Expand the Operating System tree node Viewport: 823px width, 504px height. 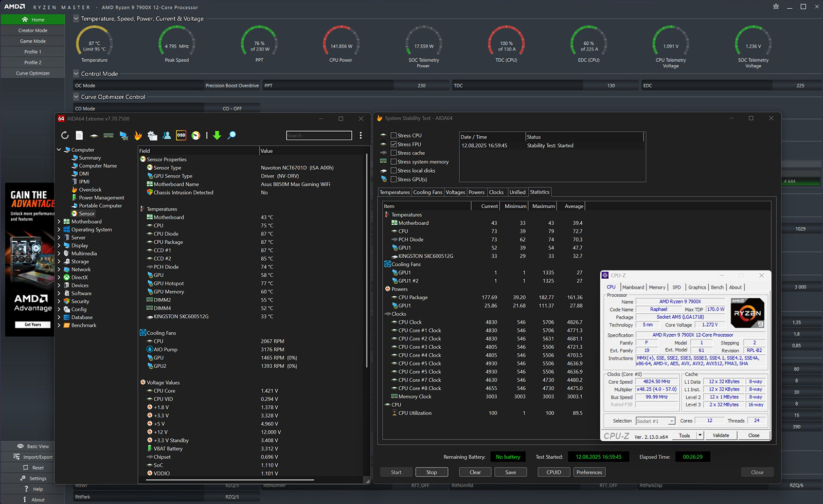point(59,230)
